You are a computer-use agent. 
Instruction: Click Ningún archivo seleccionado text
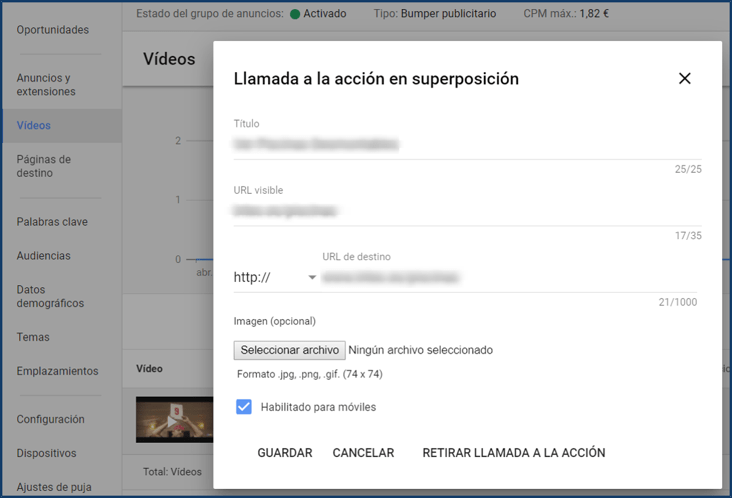click(x=420, y=350)
